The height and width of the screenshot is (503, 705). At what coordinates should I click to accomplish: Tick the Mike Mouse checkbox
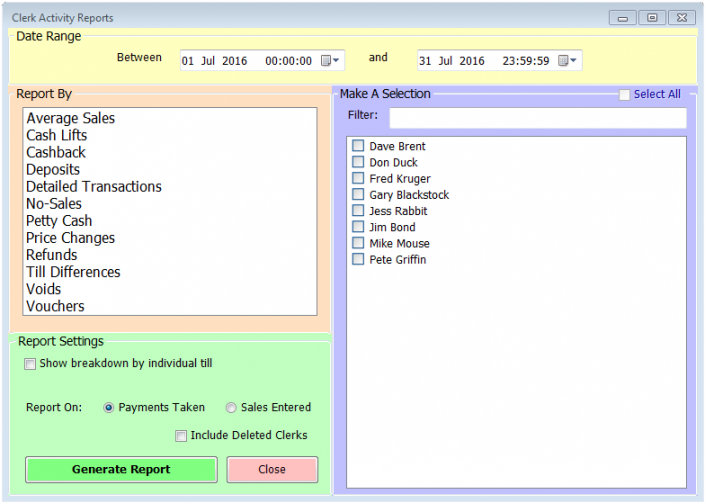[358, 243]
